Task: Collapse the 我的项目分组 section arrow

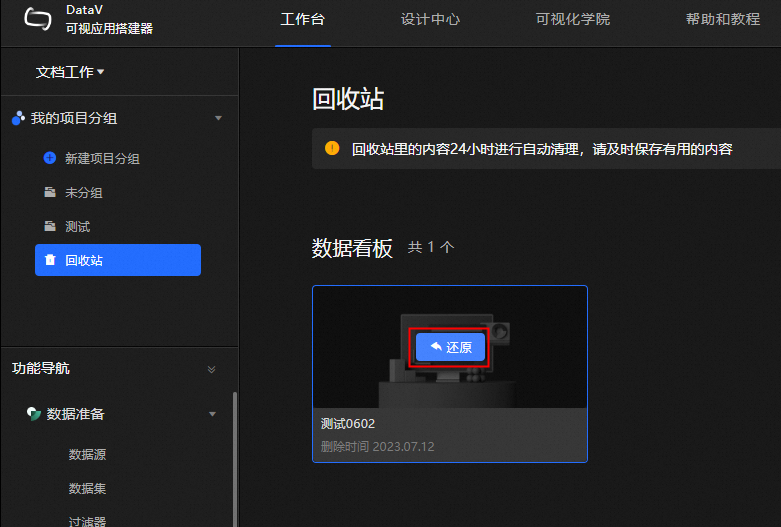Action: pos(218,118)
